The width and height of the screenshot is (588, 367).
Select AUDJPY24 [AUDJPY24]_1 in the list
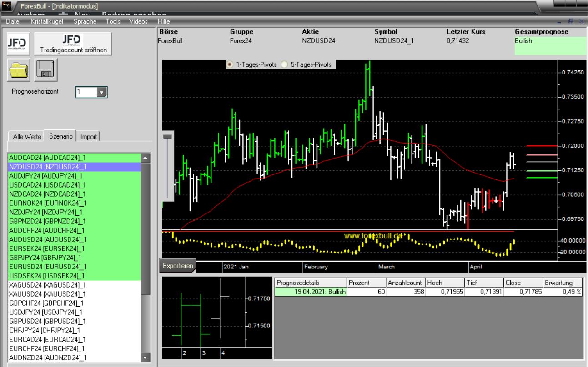pyautogui.click(x=75, y=176)
